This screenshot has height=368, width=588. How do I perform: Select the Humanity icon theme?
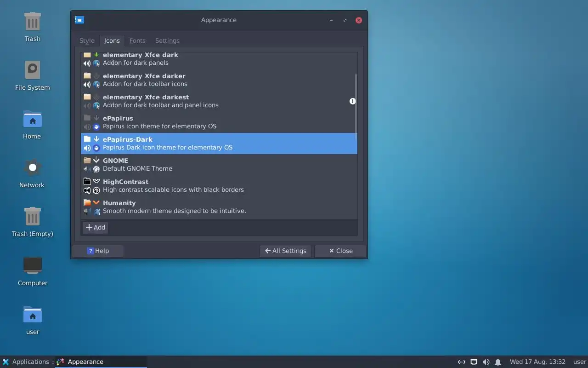pos(219,207)
